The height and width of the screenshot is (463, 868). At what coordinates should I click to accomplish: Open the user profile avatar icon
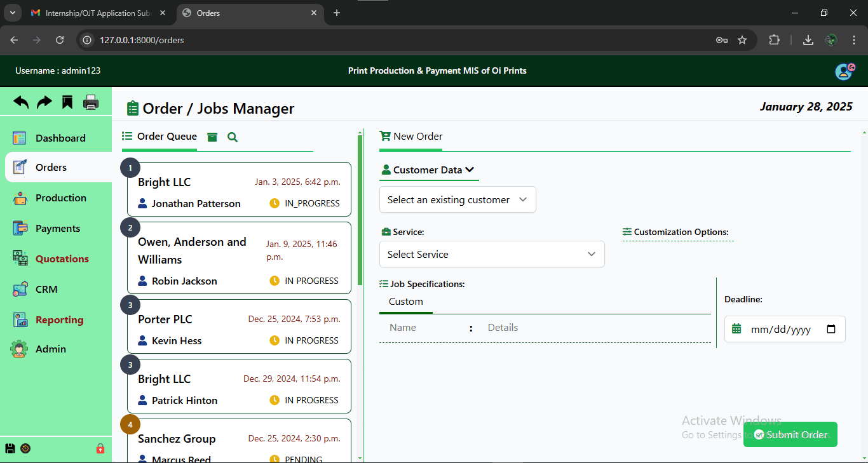844,71
